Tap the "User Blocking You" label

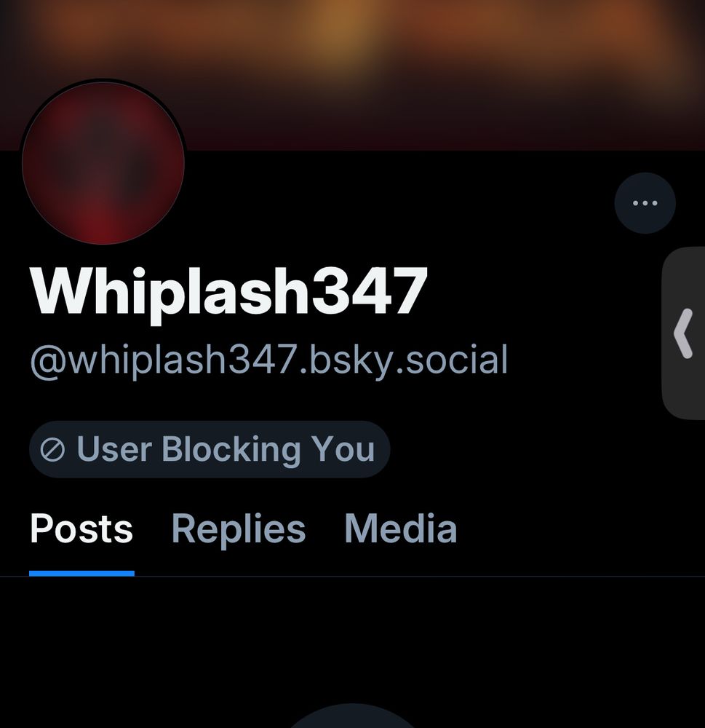click(226, 449)
